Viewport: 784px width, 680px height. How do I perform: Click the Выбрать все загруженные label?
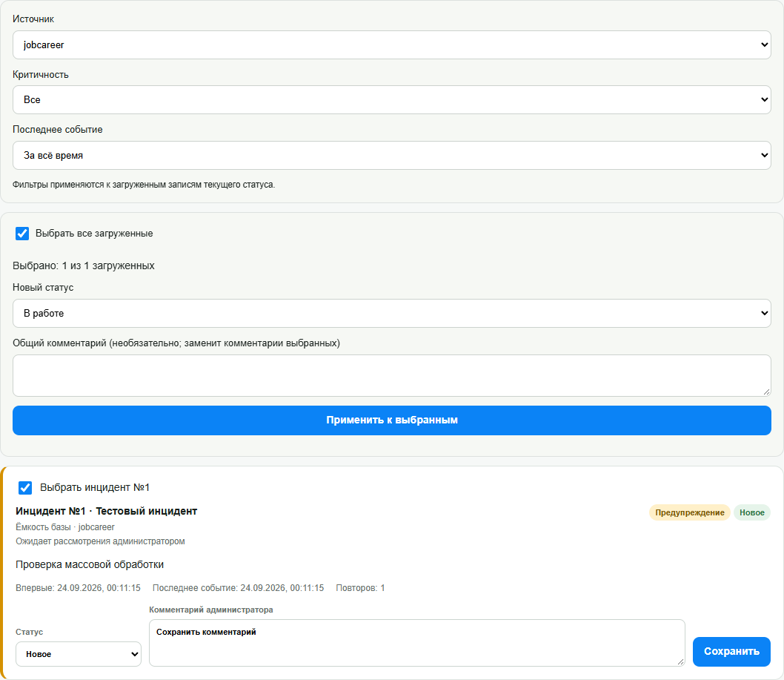[94, 234]
